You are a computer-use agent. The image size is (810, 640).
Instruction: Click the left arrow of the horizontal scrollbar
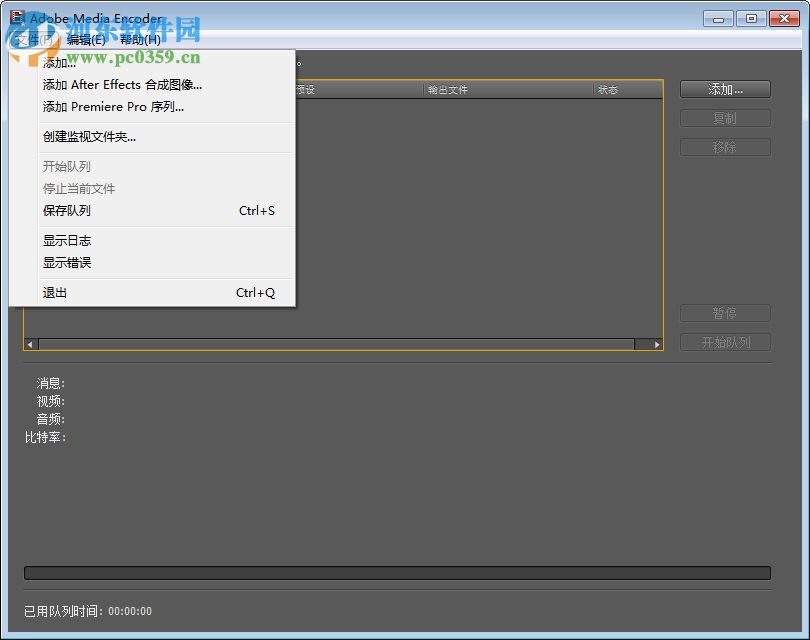click(x=29, y=343)
